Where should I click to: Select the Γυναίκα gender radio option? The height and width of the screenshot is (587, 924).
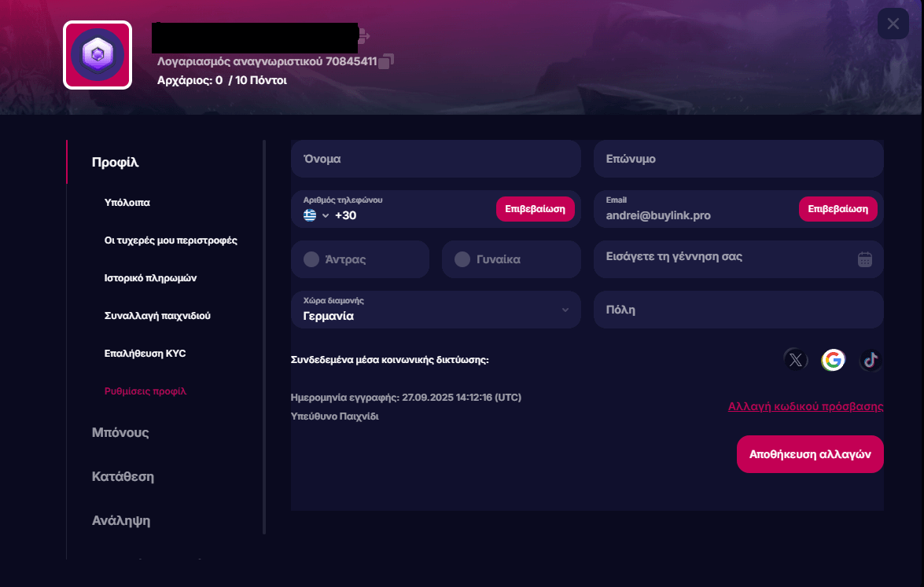click(462, 259)
